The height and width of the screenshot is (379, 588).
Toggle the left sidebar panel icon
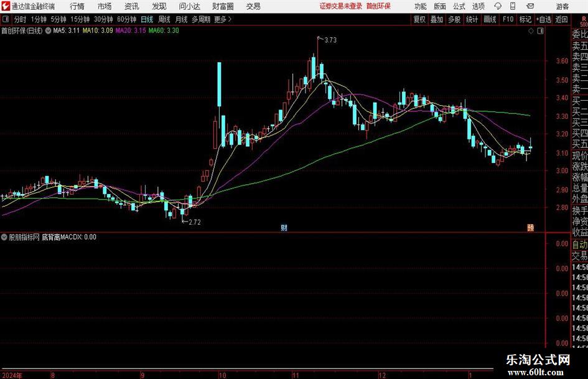(x=6, y=19)
